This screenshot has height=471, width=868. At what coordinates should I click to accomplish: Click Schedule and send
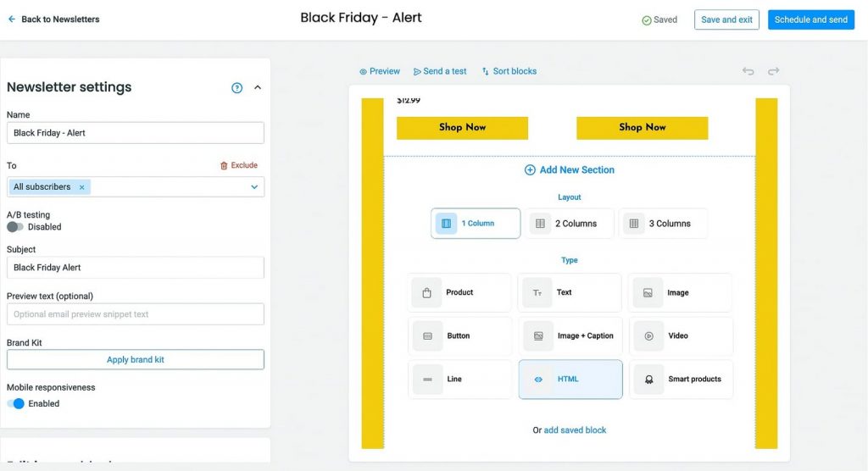pyautogui.click(x=810, y=19)
